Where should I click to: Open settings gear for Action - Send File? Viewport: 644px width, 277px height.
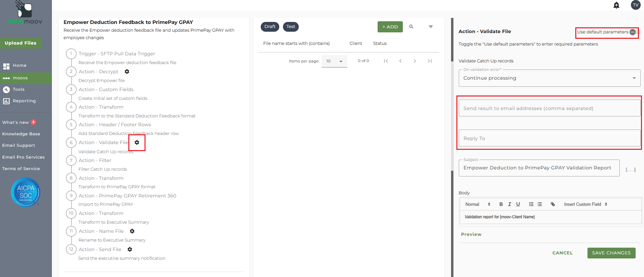click(130, 249)
